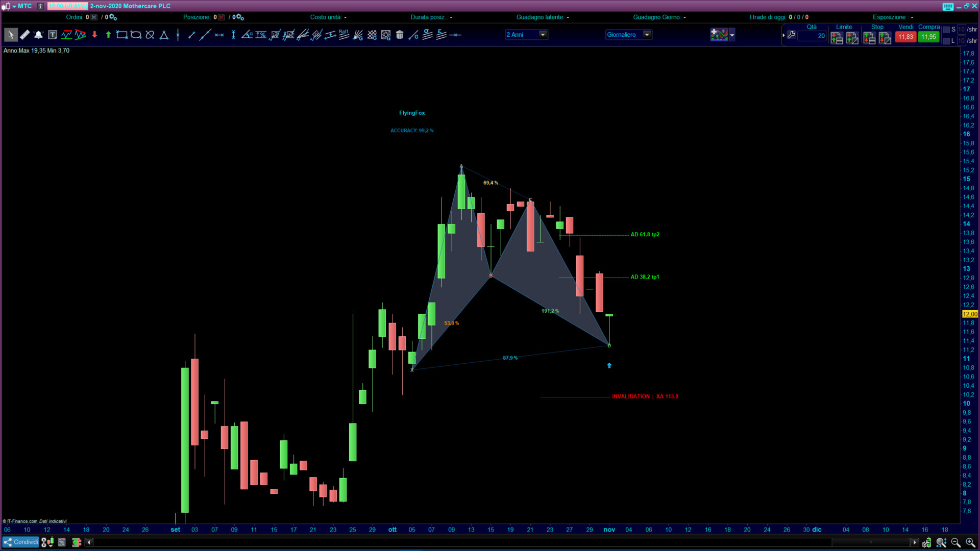Select the ruler measurement tool
This screenshot has height=551, width=980.
pyautogui.click(x=24, y=35)
